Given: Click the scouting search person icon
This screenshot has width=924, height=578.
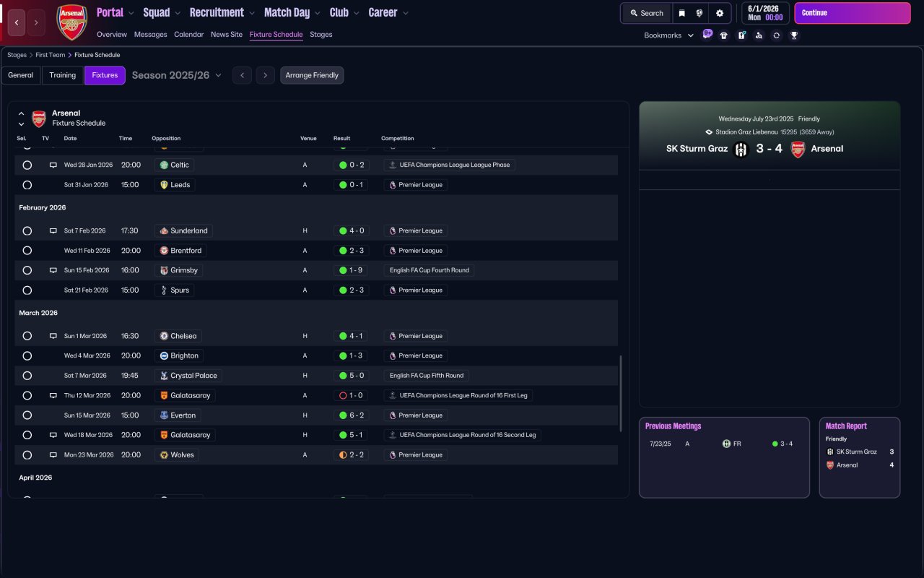Looking at the screenshot, I should pyautogui.click(x=759, y=35).
